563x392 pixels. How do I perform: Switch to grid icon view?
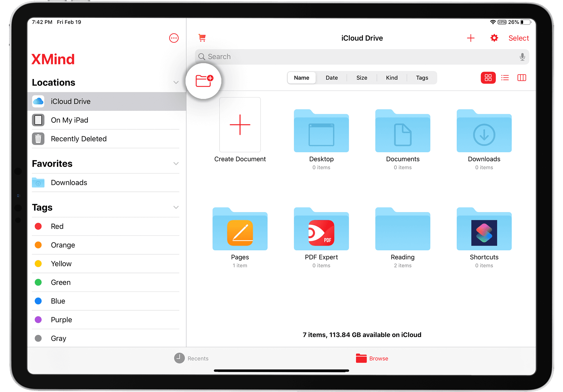(488, 78)
